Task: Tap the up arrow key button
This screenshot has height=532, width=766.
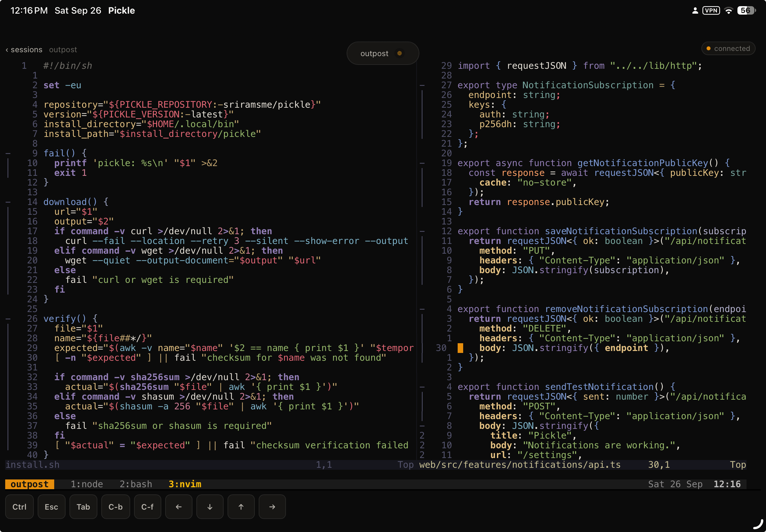Action: [241, 507]
